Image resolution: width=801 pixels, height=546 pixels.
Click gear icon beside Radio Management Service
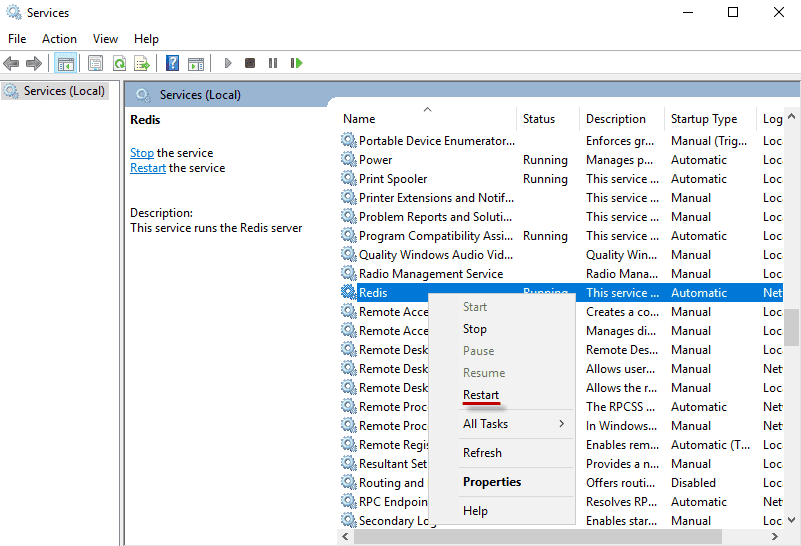click(x=348, y=273)
